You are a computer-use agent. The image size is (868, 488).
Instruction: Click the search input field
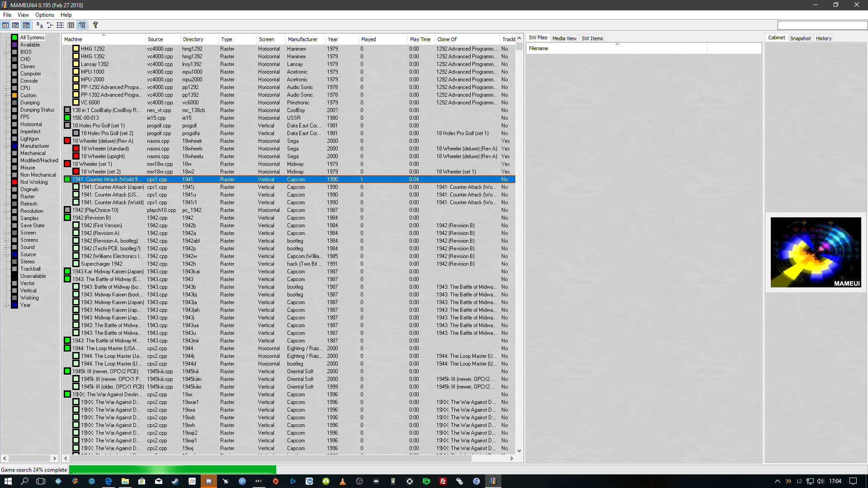coord(822,25)
